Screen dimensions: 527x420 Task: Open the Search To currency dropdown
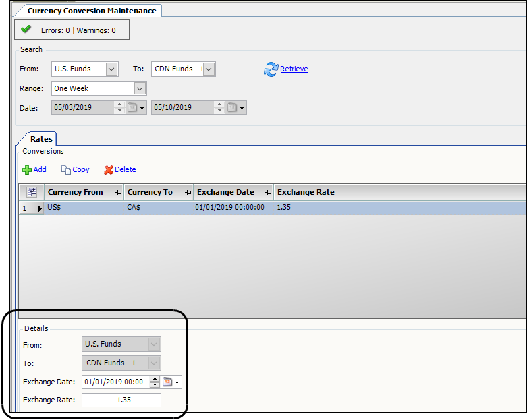click(209, 69)
